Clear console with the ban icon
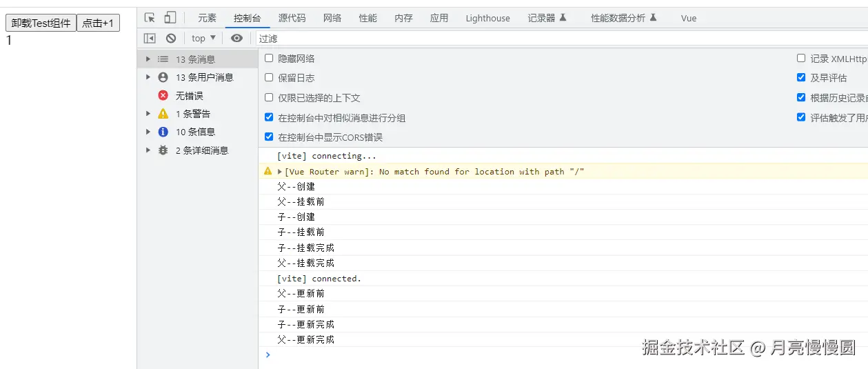Image resolution: width=868 pixels, height=369 pixels. tap(171, 38)
